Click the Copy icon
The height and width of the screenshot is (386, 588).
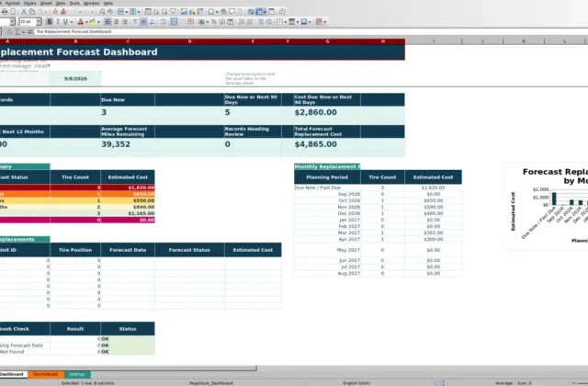32,12
